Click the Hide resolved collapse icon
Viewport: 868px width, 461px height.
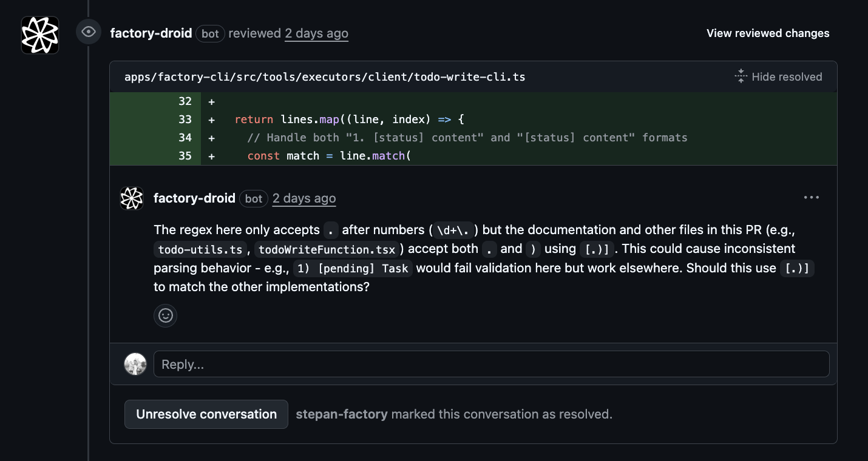(x=740, y=76)
